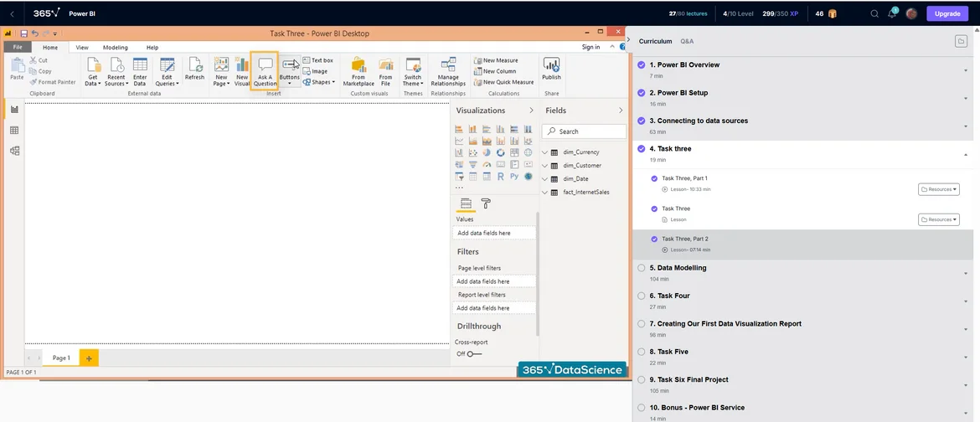Screen dimensions: 980x422
Task: Select Manage Relationships in the ribbon
Action: pos(448,72)
